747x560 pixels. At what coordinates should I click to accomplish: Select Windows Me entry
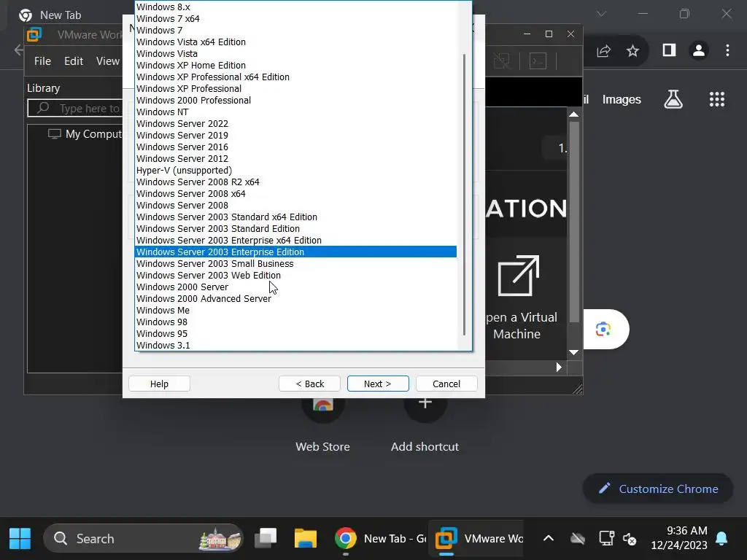click(296, 310)
